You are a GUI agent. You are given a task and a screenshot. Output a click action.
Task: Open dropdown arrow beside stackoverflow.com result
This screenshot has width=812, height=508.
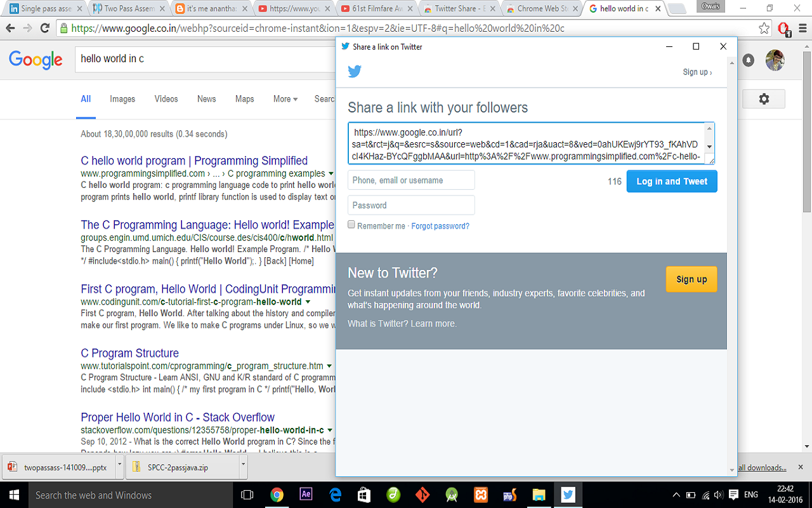pos(330,430)
